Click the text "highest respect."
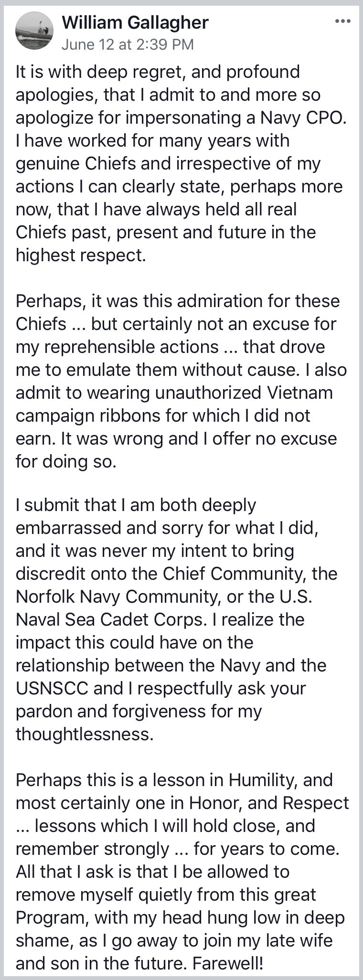Screen dimensions: 363x980 [81, 256]
